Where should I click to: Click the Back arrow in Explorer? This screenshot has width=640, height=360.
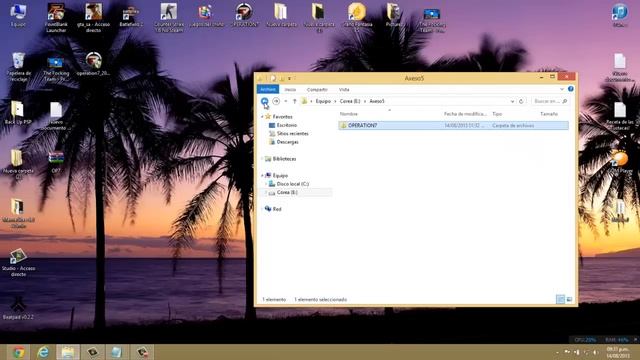[x=264, y=101]
